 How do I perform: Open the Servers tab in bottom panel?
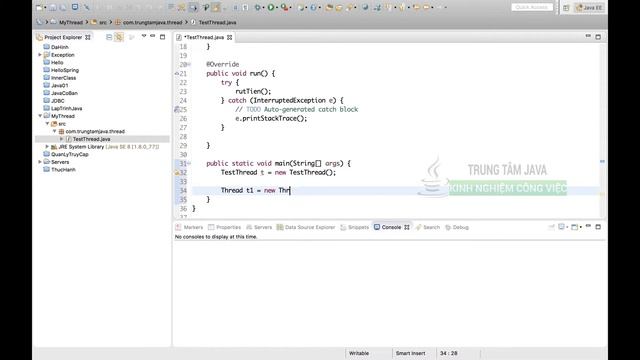(259, 227)
